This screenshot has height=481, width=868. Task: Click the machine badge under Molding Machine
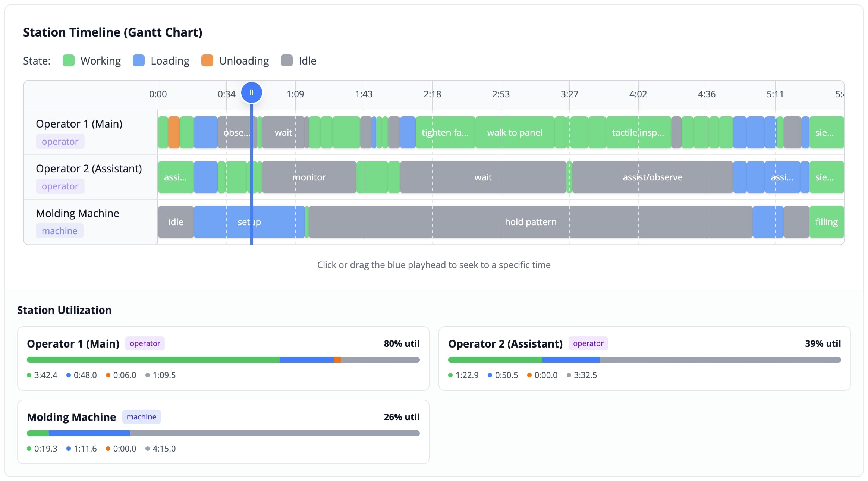point(59,231)
